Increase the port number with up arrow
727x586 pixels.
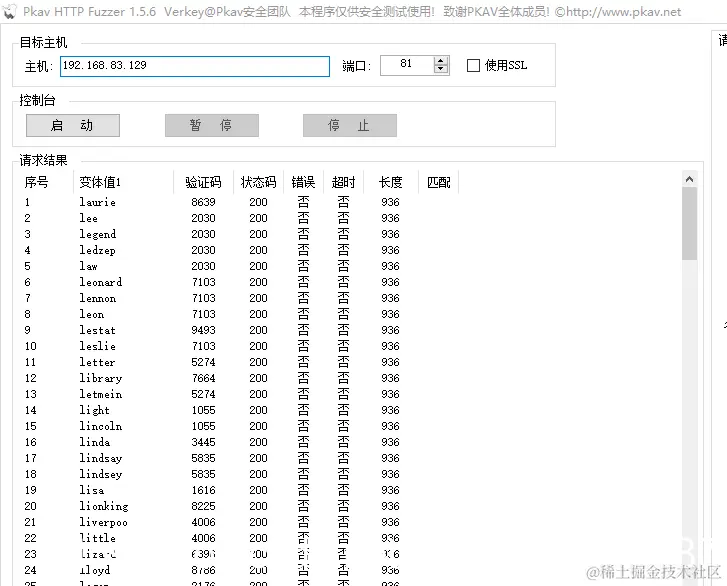[x=441, y=61]
